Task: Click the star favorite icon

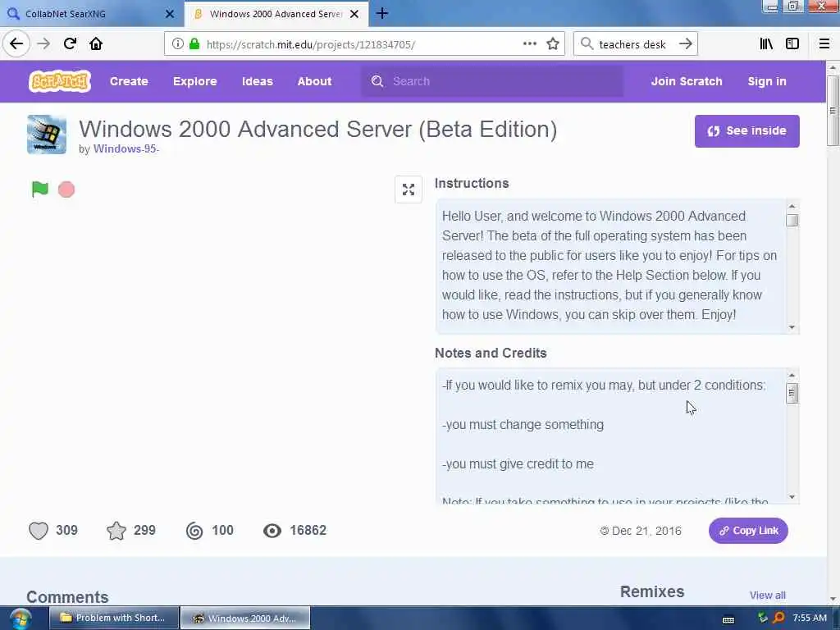Action: point(116,531)
